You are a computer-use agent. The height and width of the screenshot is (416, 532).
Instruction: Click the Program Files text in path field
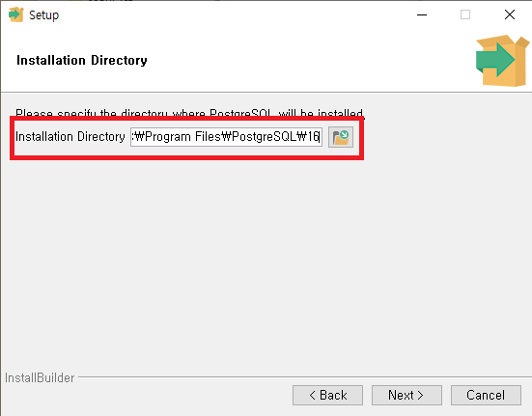click(179, 137)
